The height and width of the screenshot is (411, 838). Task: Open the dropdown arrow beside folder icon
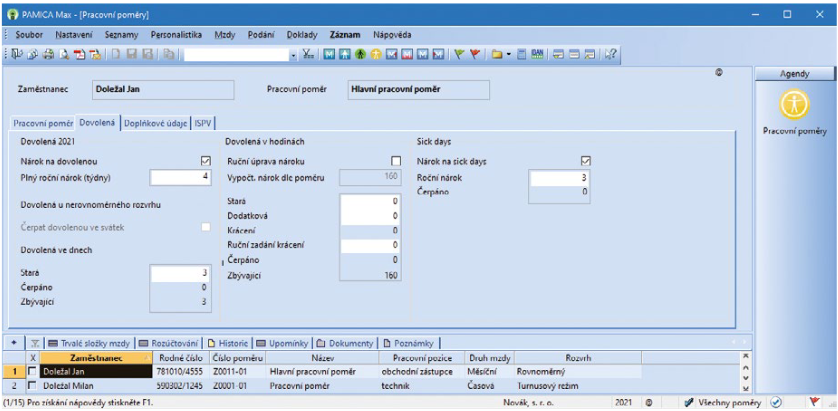(x=509, y=53)
